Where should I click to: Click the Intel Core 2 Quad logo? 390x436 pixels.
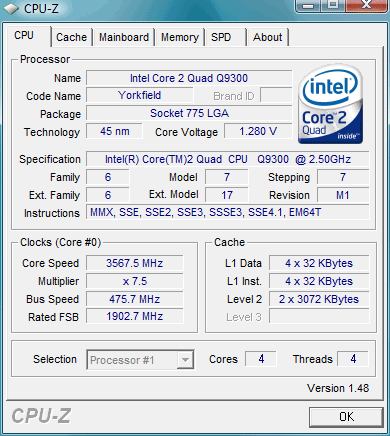[x=331, y=104]
